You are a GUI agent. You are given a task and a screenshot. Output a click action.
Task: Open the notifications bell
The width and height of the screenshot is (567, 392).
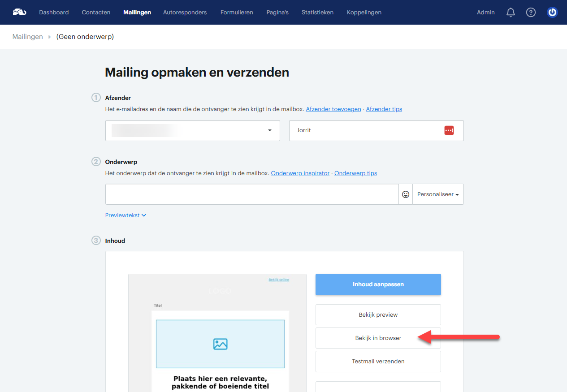click(x=511, y=13)
